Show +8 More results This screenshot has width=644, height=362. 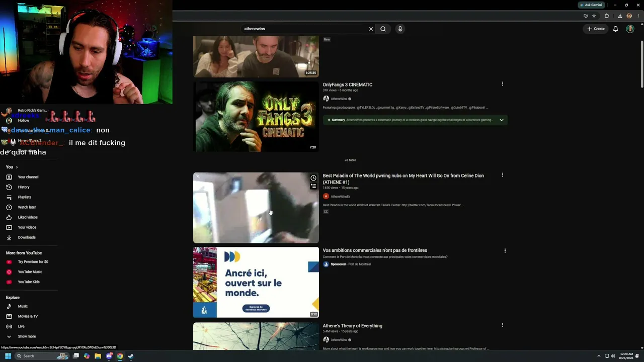pyautogui.click(x=350, y=160)
